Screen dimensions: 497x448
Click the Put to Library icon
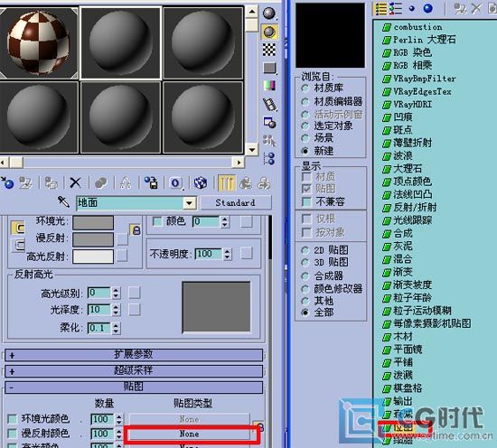[151, 182]
